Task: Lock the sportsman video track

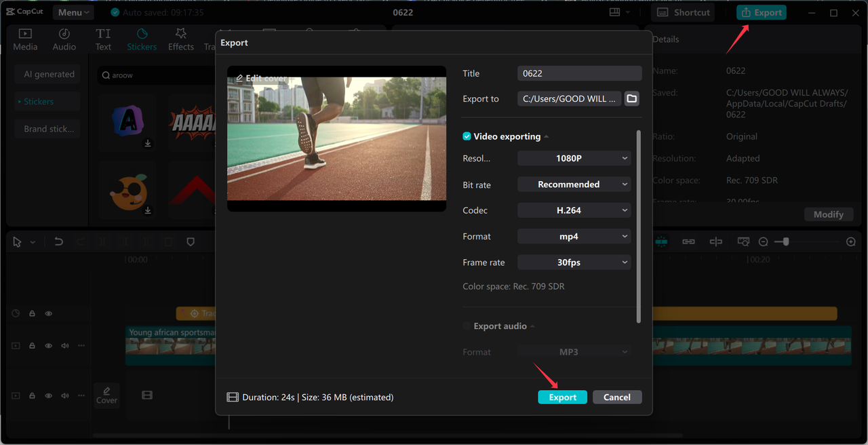Action: 32,346
